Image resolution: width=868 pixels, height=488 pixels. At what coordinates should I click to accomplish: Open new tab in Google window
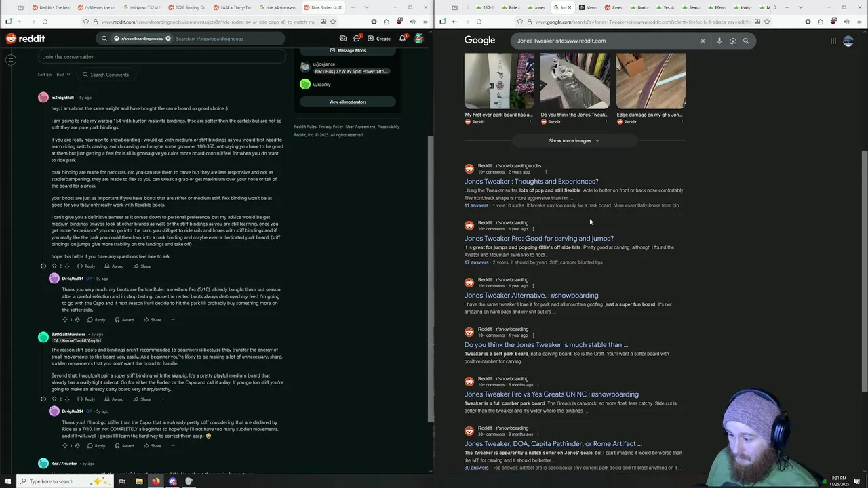tap(787, 7)
